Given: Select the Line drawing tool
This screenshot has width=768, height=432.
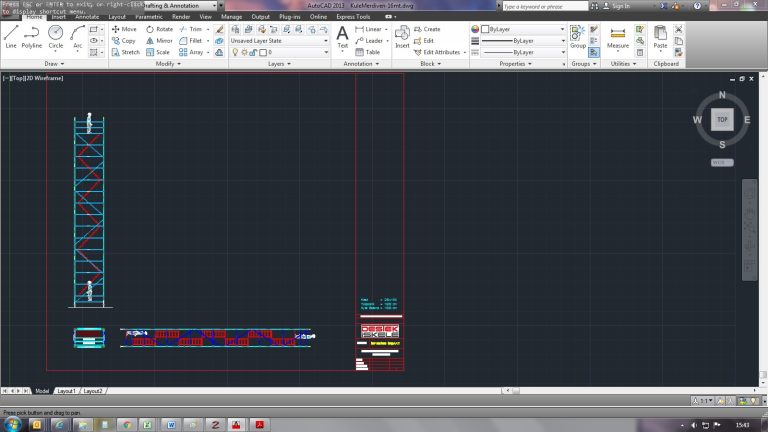Looking at the screenshot, I should (x=11, y=36).
